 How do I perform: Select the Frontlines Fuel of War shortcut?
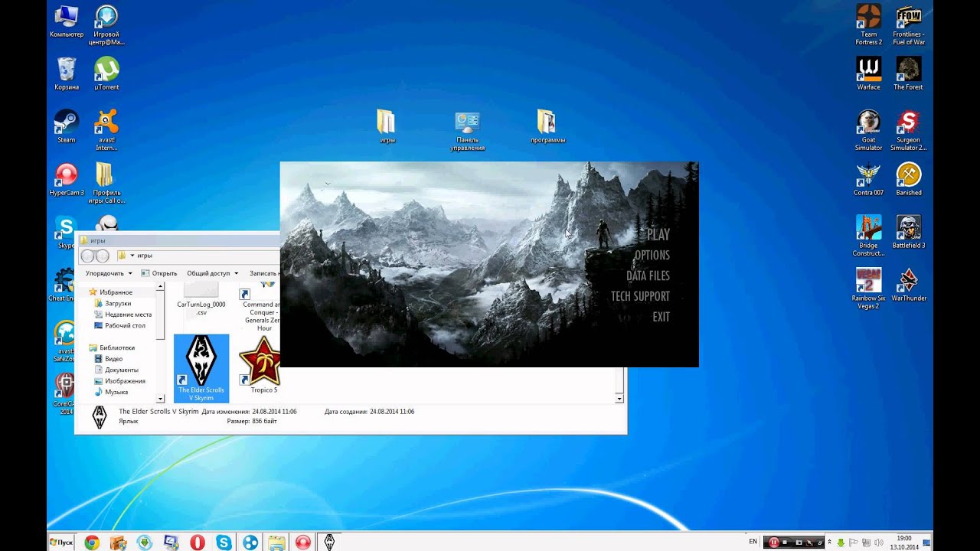pyautogui.click(x=908, y=25)
